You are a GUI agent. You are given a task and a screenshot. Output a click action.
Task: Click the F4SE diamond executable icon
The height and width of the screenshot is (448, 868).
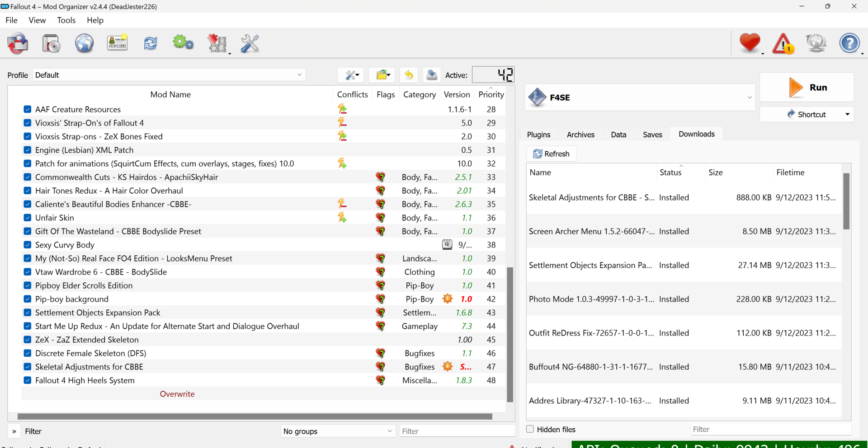(537, 97)
